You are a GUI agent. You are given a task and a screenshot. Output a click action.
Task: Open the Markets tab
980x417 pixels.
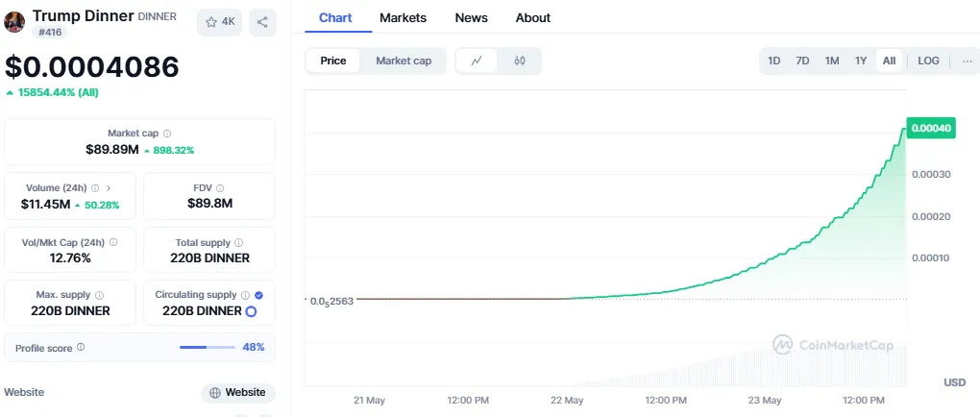point(403,17)
